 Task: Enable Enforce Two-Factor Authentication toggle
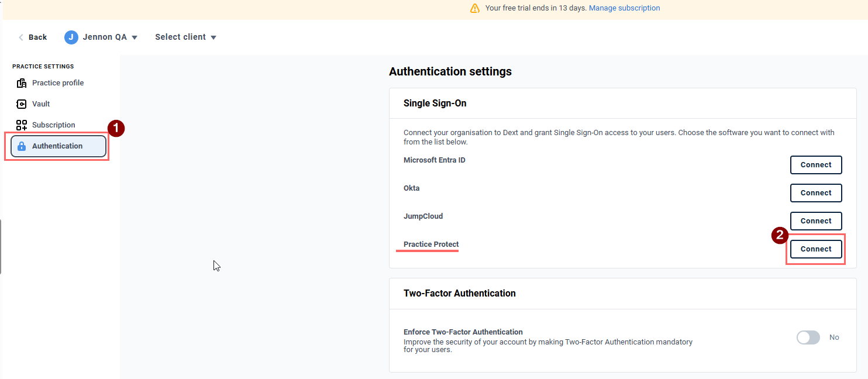pyautogui.click(x=808, y=337)
